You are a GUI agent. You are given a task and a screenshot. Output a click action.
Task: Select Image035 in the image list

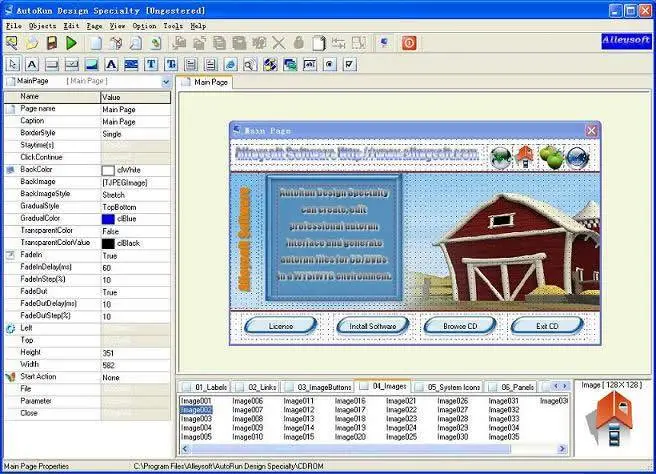pos(504,437)
